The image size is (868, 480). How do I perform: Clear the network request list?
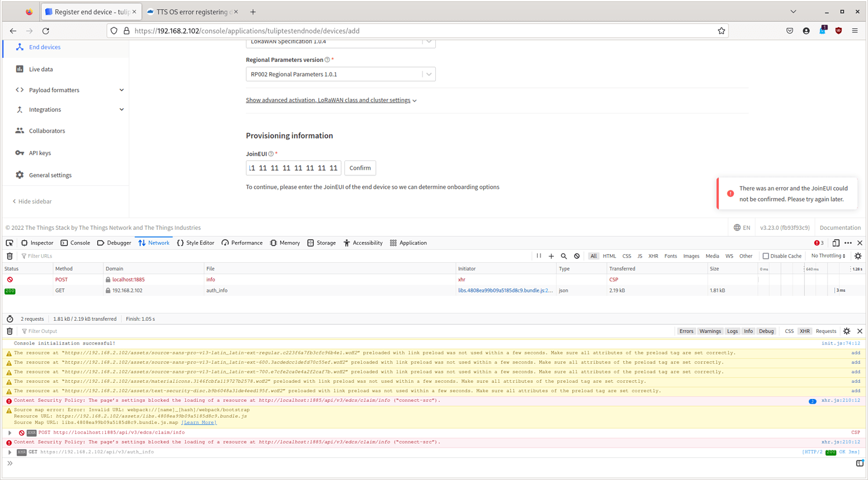[x=10, y=256]
